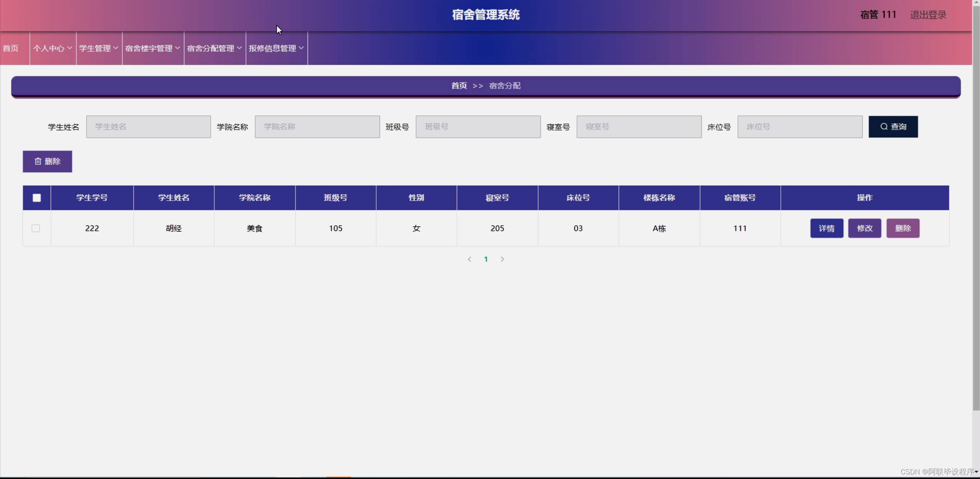Check the row checkbox for student 222
This screenshot has height=479, width=980.
click(35, 228)
